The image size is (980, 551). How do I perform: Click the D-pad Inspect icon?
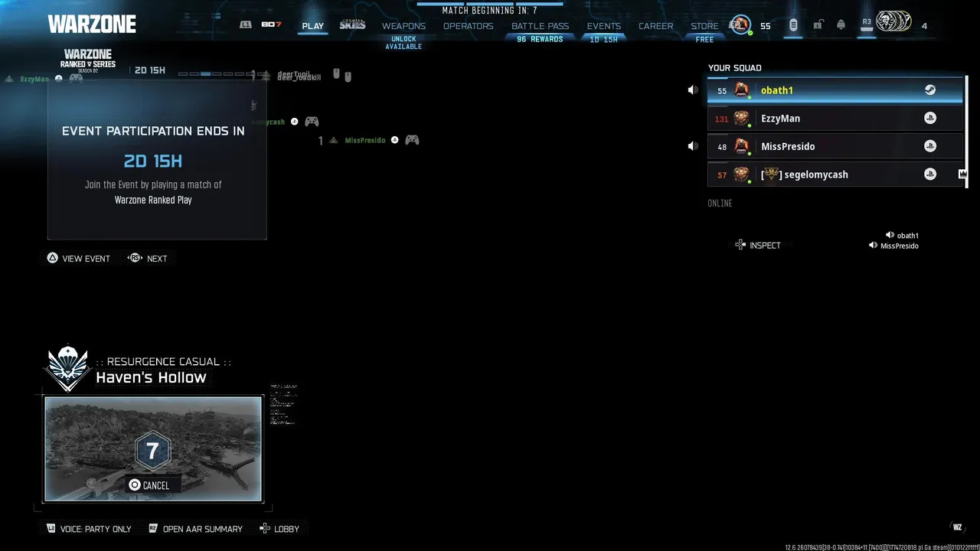(740, 245)
